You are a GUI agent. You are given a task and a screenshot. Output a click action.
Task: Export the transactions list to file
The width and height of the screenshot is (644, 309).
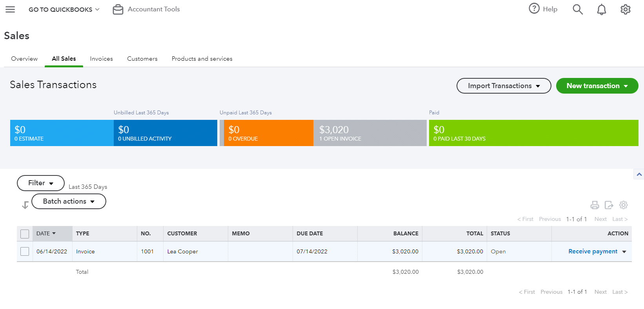[x=609, y=205]
